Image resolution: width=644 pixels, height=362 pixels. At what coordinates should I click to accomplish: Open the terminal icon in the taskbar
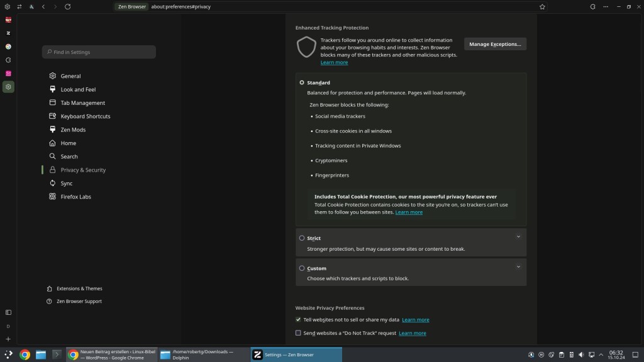(57, 354)
